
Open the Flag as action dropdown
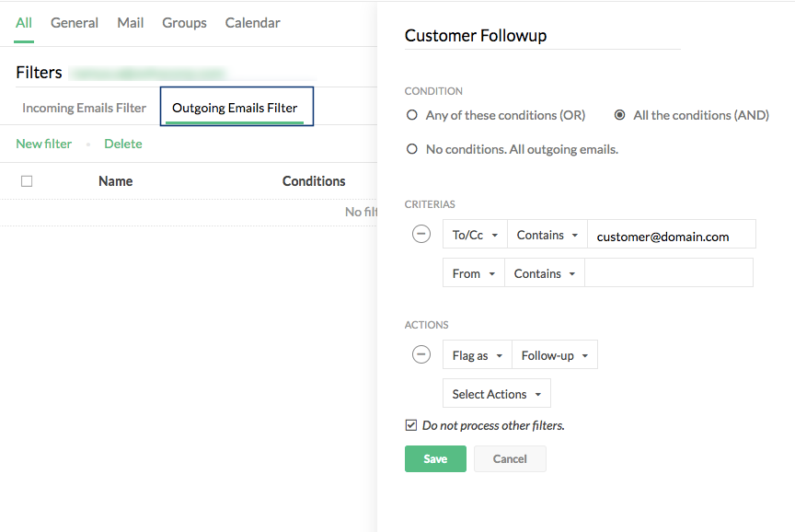[477, 355]
